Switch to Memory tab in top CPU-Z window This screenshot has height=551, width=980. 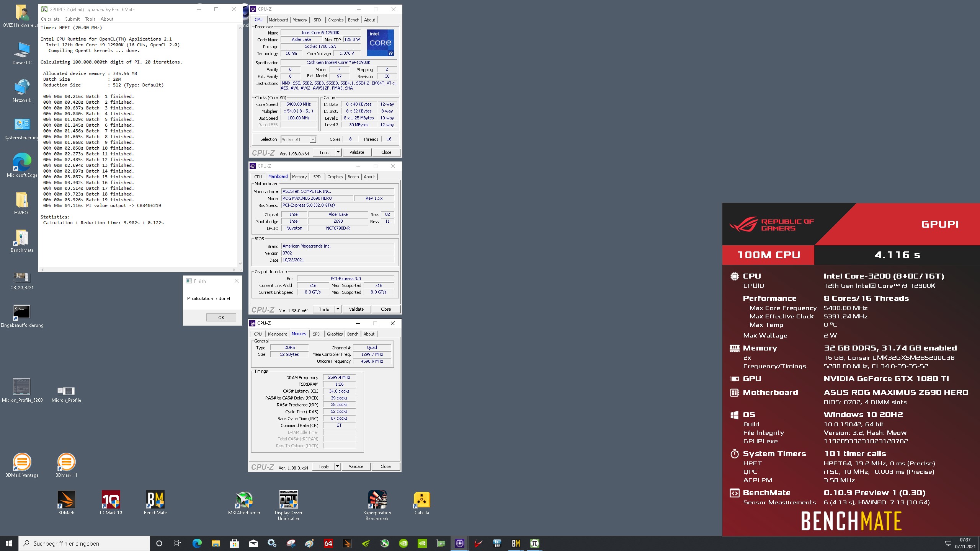[300, 20]
